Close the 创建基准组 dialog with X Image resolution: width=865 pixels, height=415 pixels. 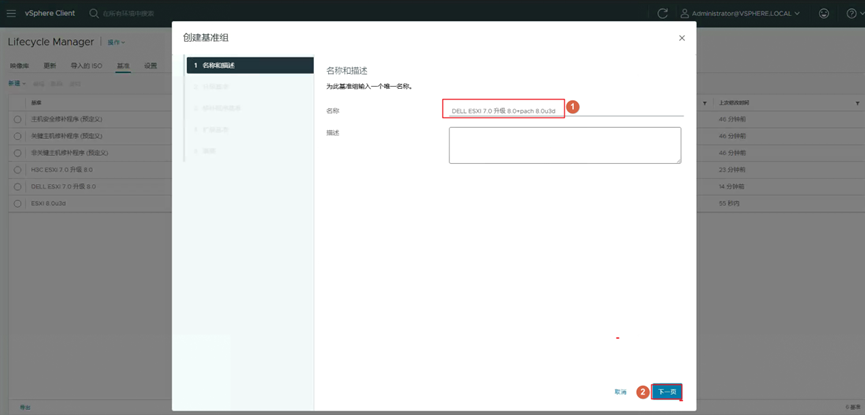682,38
